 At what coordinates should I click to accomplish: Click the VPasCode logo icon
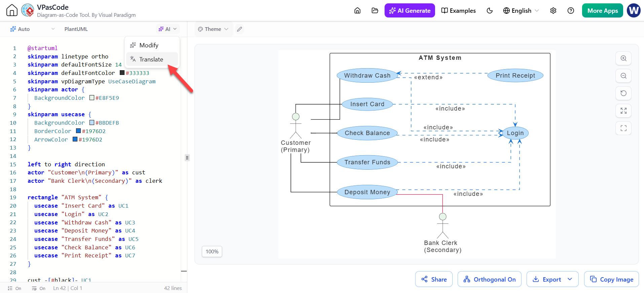pyautogui.click(x=28, y=10)
